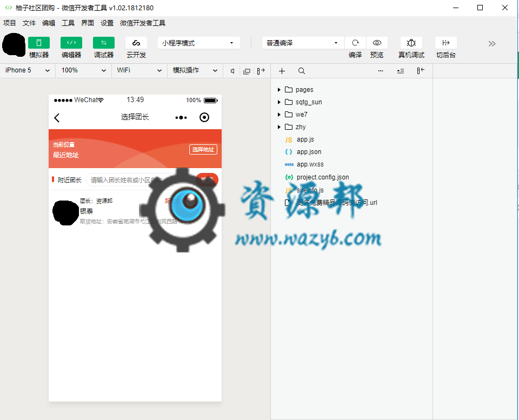Toggle the 编辑器 editor panel button
The image size is (519, 420).
[x=71, y=43]
